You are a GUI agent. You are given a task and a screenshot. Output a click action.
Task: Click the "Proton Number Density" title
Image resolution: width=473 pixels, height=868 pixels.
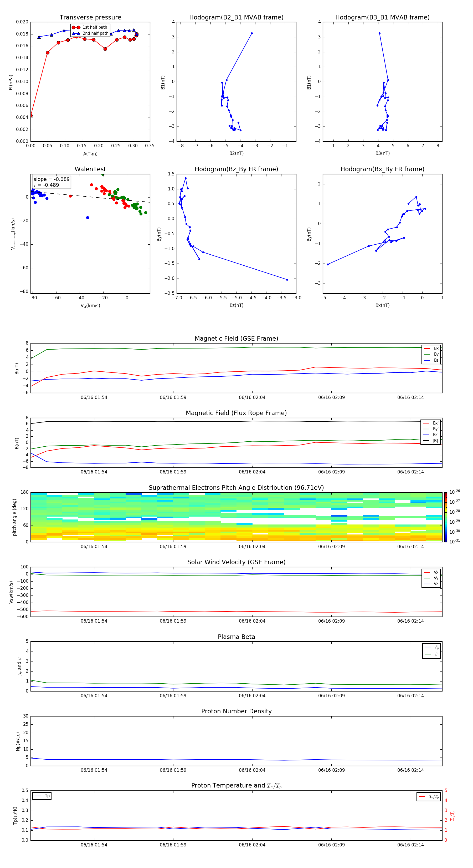(x=236, y=711)
